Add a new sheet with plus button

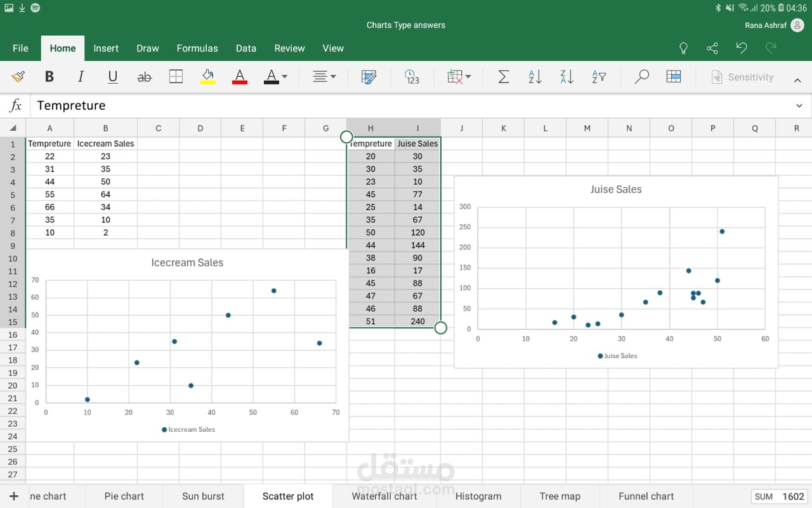tap(14, 496)
